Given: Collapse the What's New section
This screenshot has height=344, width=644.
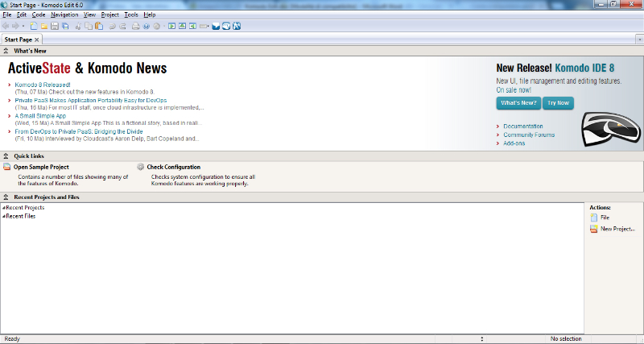Looking at the screenshot, I should pos(6,51).
